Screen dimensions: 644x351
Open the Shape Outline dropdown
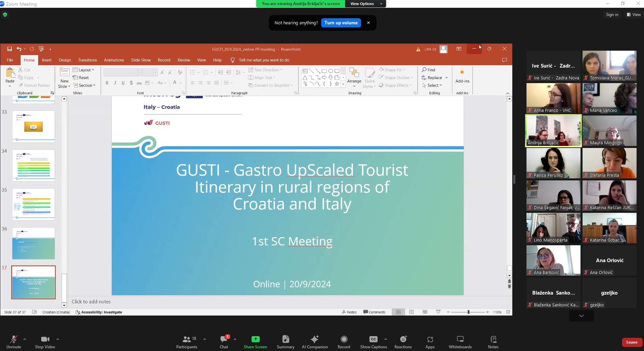[396, 77]
